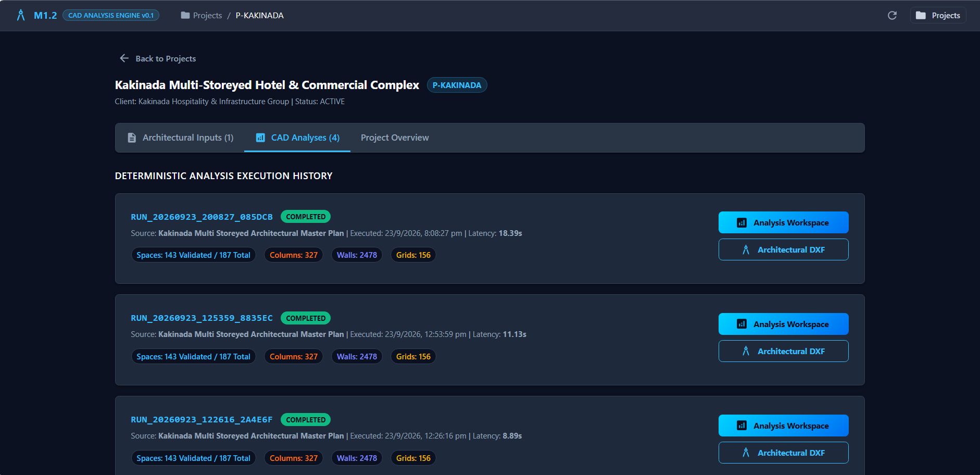Image resolution: width=980 pixels, height=475 pixels.
Task: Click Walls: 2478 chip in run 8835EC
Action: click(357, 357)
